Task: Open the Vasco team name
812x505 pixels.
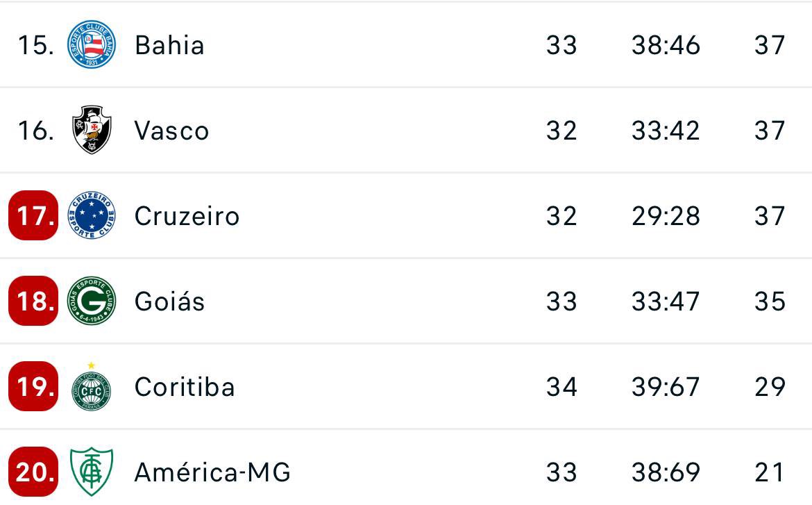Action: click(x=171, y=131)
